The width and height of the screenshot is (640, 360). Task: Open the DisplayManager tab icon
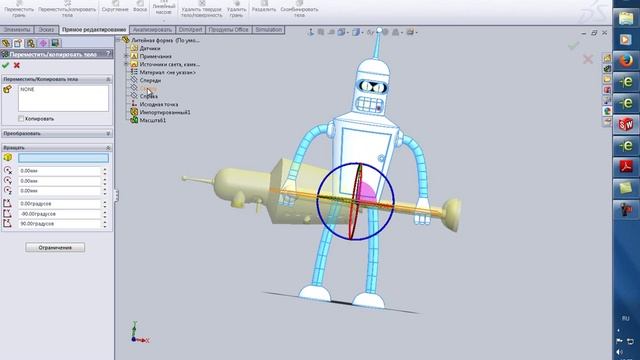[x=55, y=43]
